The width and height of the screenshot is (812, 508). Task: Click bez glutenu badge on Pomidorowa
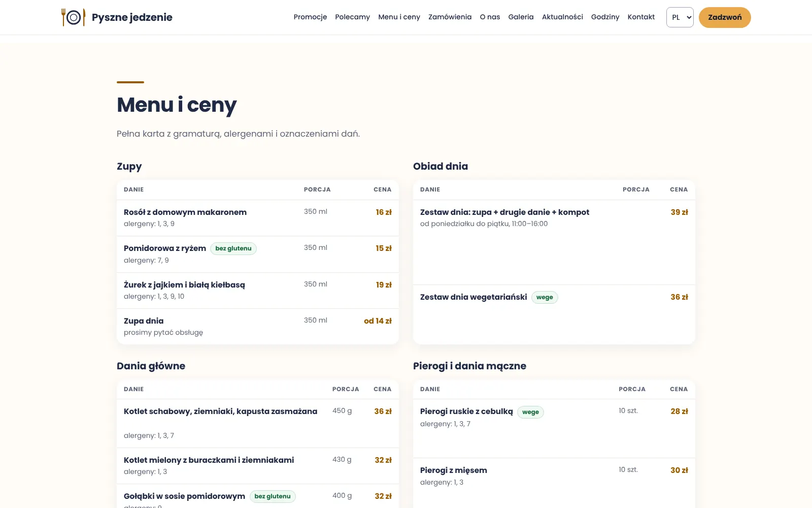(233, 248)
